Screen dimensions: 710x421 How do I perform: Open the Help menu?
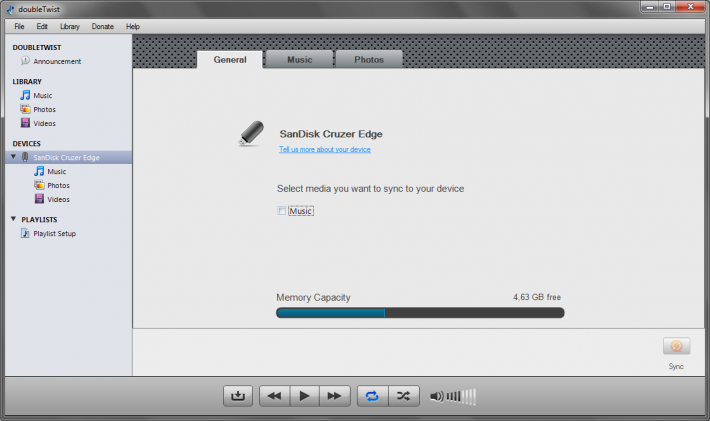pos(133,26)
